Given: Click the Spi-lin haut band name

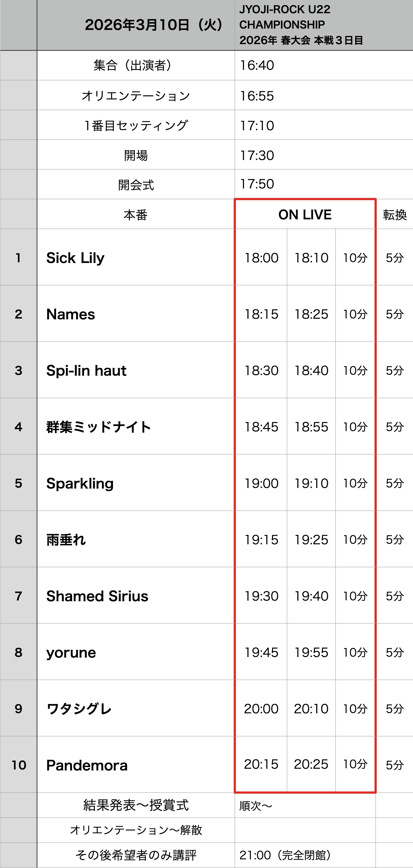Looking at the screenshot, I should [86, 370].
